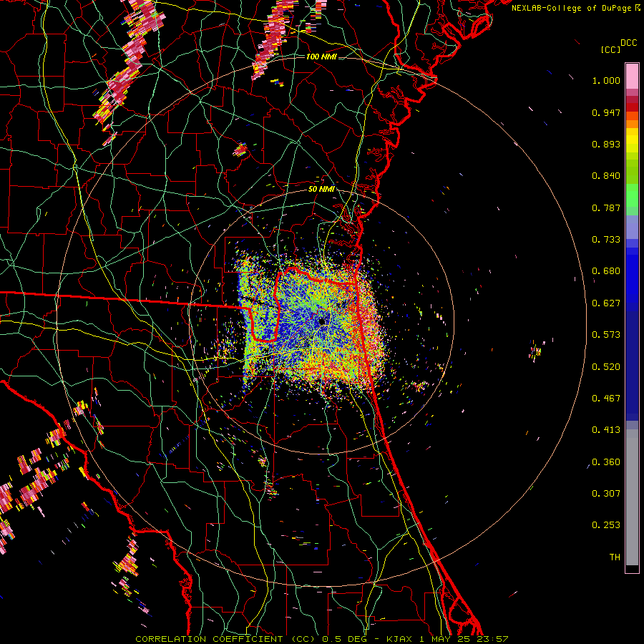Pick the pink swatch beside 1.000
Screen dimensions: 644x644
[632, 77]
